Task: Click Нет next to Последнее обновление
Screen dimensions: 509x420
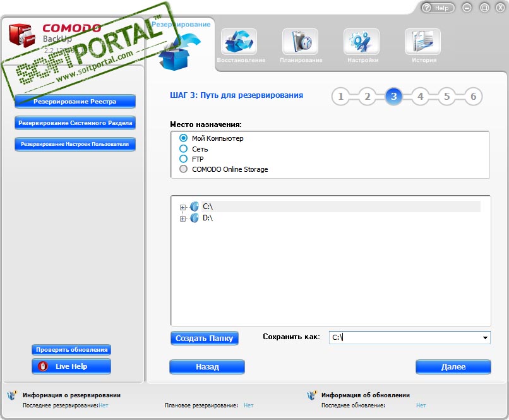Action: coord(421,405)
